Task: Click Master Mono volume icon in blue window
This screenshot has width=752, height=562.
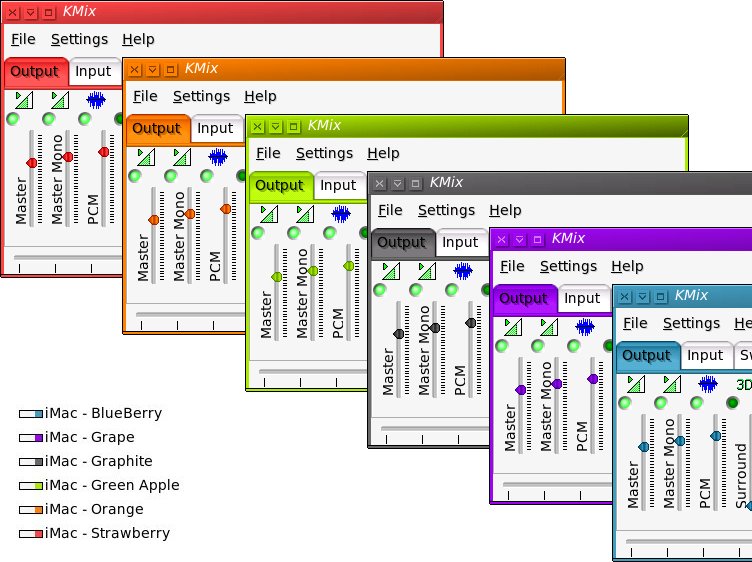Action: click(x=672, y=384)
